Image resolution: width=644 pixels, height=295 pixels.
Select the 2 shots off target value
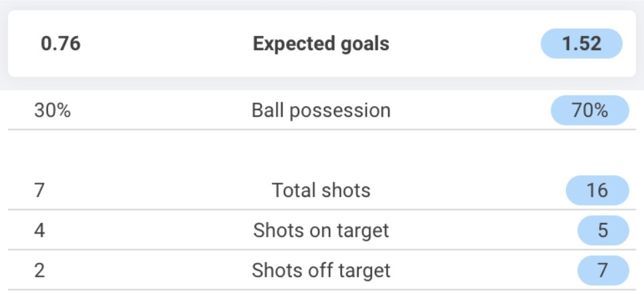click(39, 270)
